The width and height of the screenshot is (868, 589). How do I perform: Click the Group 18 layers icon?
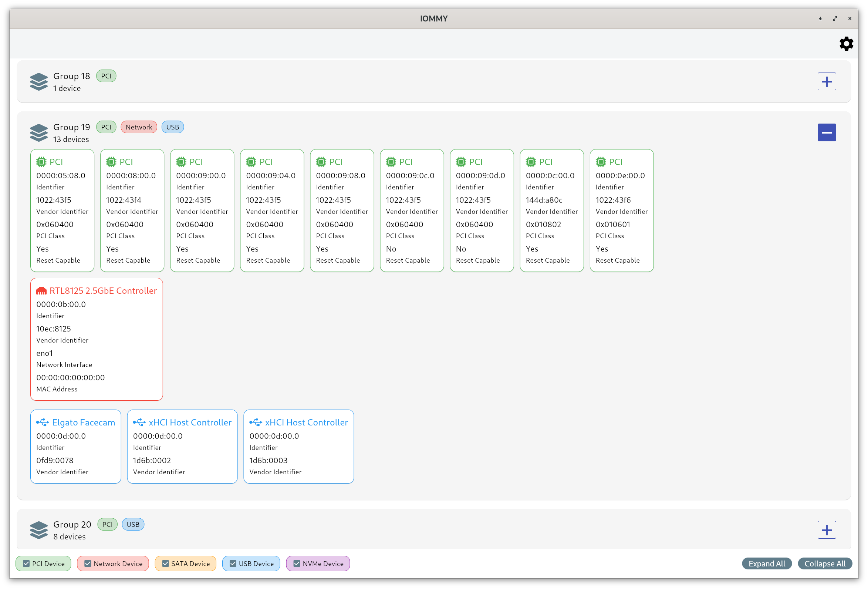[39, 82]
